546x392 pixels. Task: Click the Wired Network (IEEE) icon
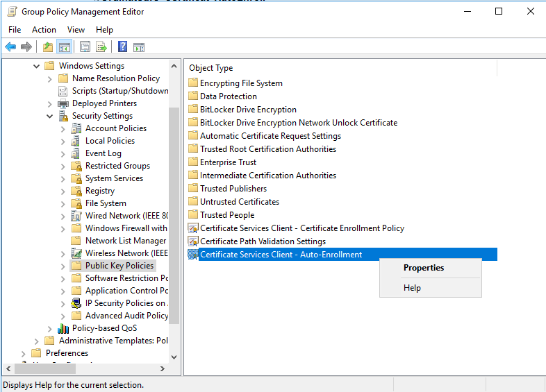point(76,216)
